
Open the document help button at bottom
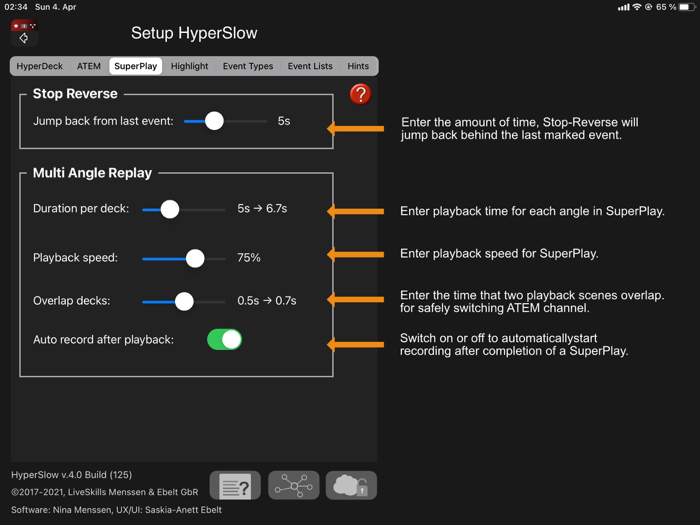pyautogui.click(x=235, y=486)
